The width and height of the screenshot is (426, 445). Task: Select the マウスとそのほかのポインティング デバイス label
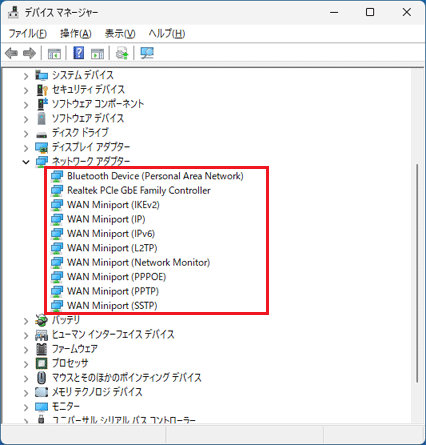[127, 378]
